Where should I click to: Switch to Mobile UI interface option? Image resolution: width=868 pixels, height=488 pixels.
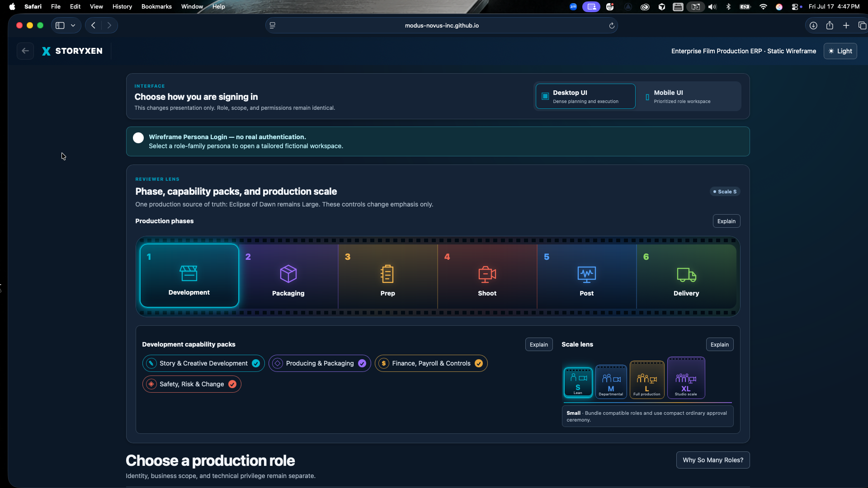688,96
